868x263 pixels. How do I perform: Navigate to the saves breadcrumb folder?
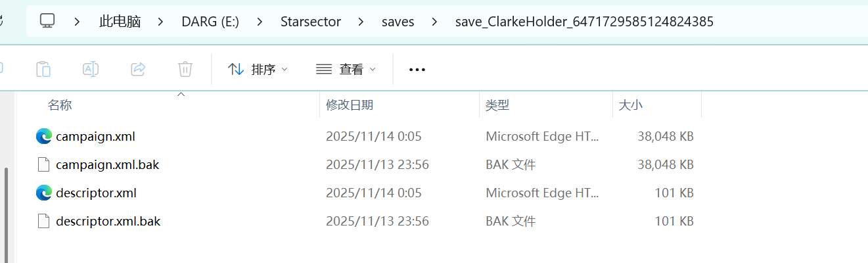click(x=398, y=22)
